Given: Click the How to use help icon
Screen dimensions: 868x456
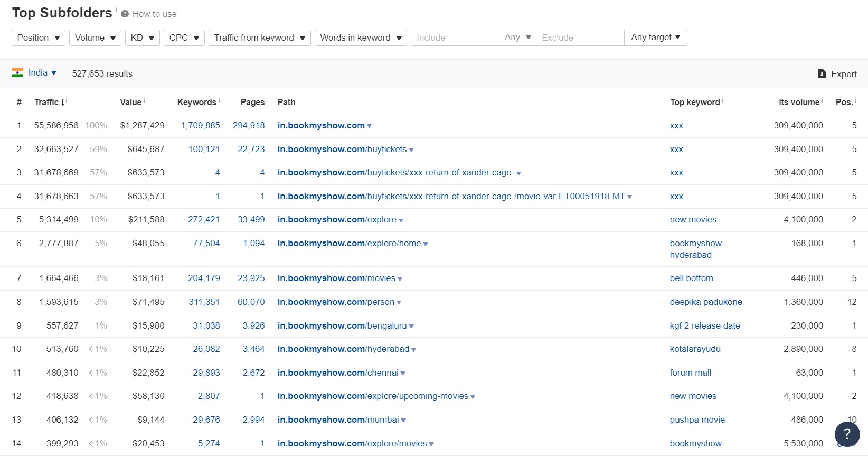Looking at the screenshot, I should pos(125,14).
